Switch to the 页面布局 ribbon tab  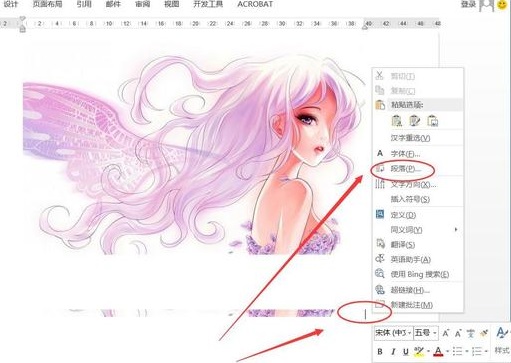[x=47, y=4]
